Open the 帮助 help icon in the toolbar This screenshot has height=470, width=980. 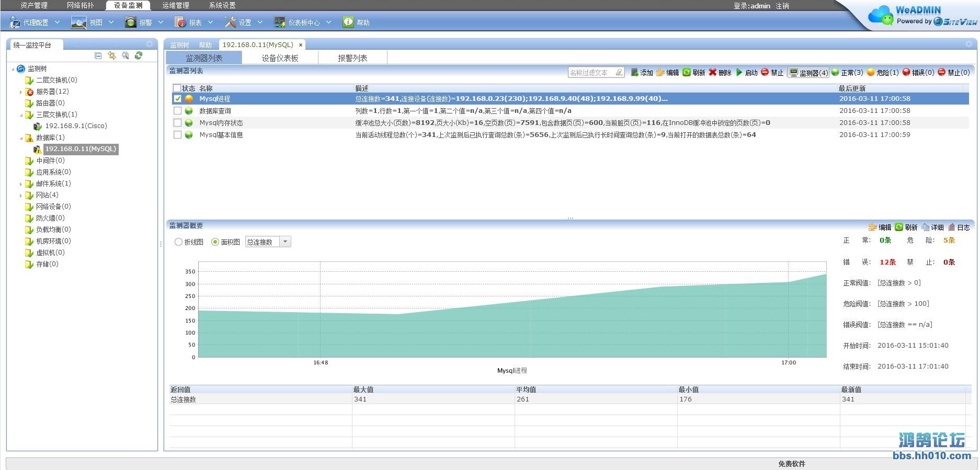348,22
